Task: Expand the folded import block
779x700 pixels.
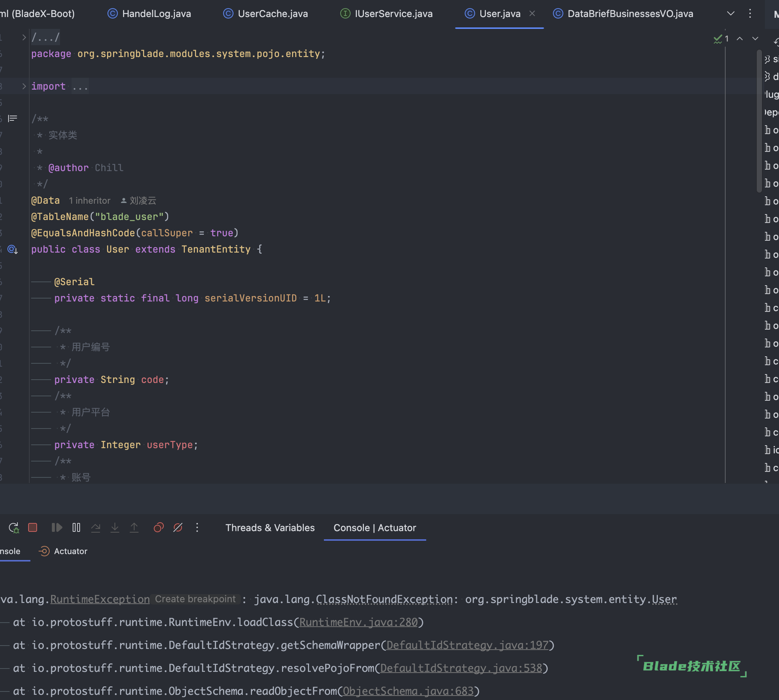Action: [x=24, y=86]
